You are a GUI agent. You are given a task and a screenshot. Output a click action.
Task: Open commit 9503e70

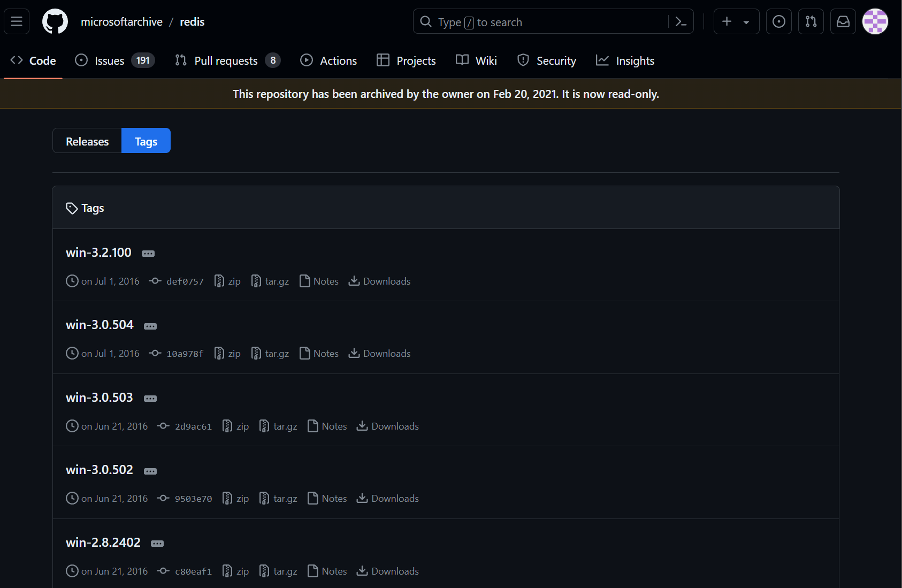(185, 498)
